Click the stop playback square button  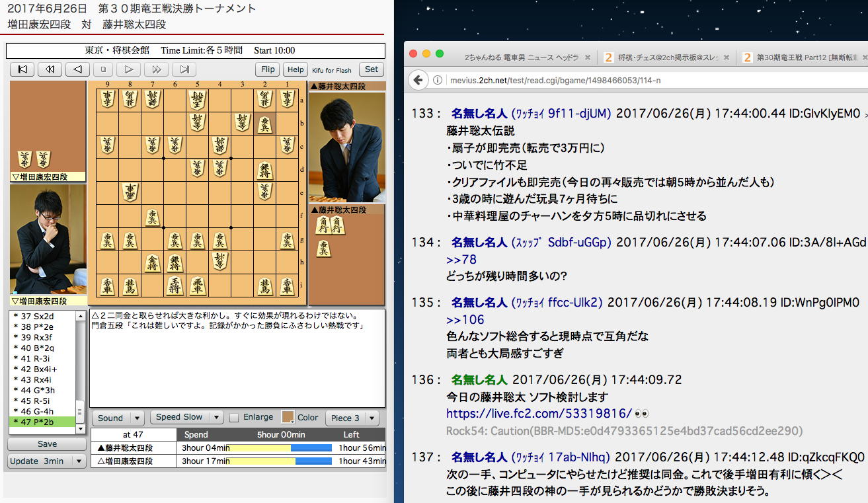(x=103, y=69)
